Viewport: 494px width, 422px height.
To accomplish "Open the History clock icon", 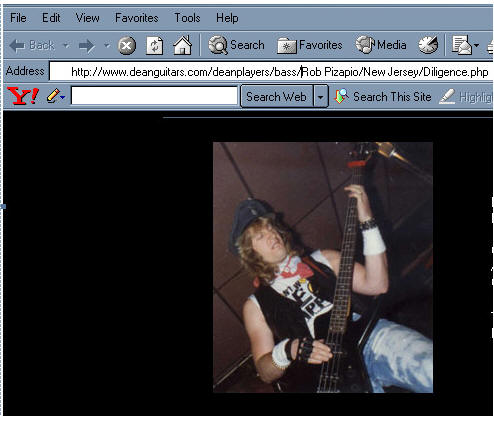I will coord(428,45).
